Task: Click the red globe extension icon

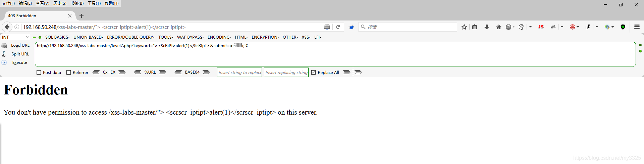Action: coord(573,27)
